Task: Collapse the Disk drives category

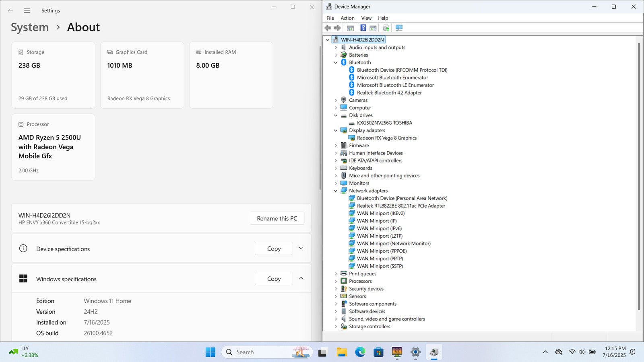Action: click(336, 115)
